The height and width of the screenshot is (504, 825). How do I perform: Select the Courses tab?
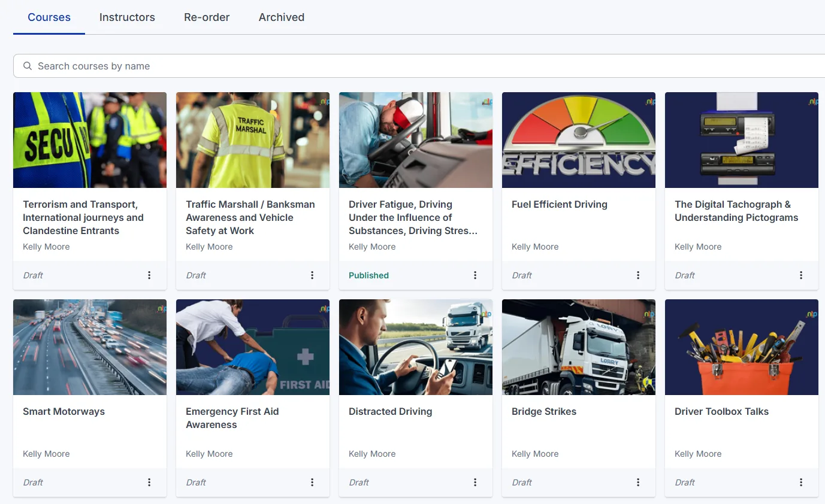[49, 17]
